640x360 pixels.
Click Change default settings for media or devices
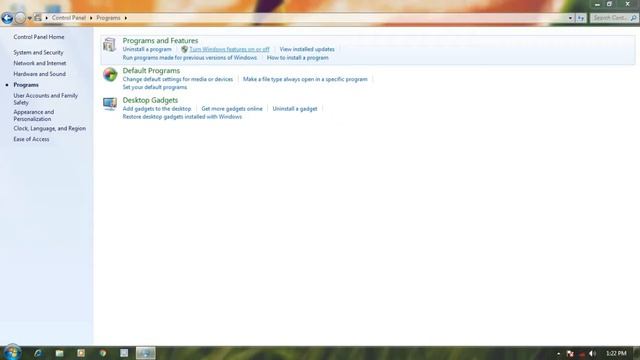point(178,79)
